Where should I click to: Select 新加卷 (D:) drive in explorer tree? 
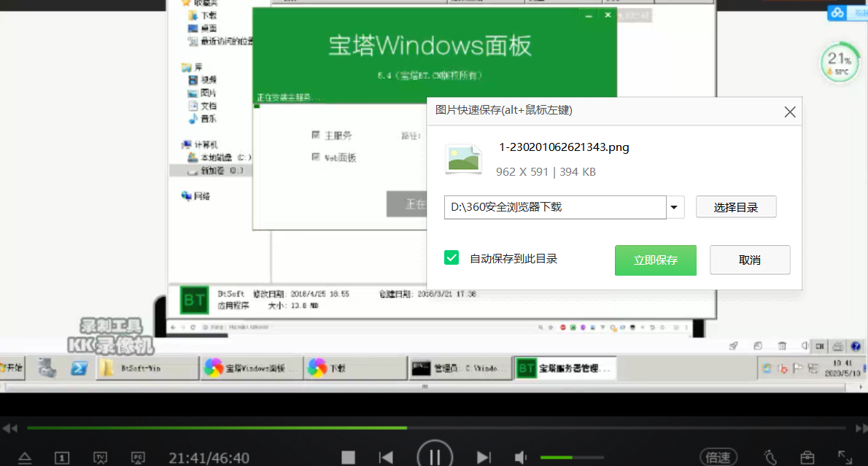[x=214, y=171]
